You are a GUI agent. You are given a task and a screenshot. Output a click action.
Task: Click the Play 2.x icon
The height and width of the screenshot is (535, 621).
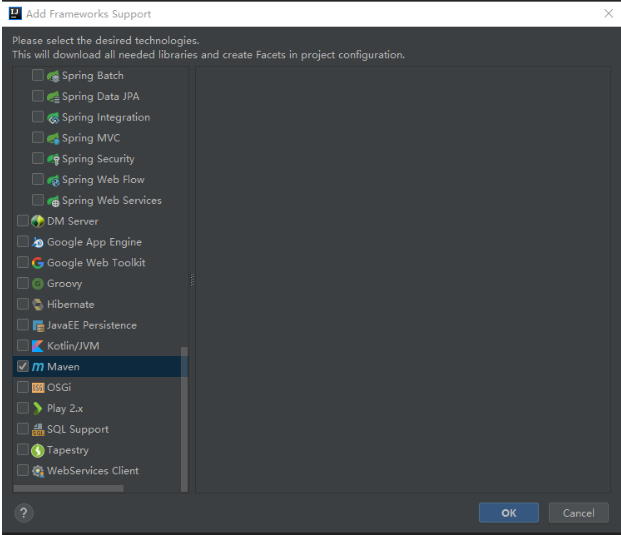tap(38, 408)
